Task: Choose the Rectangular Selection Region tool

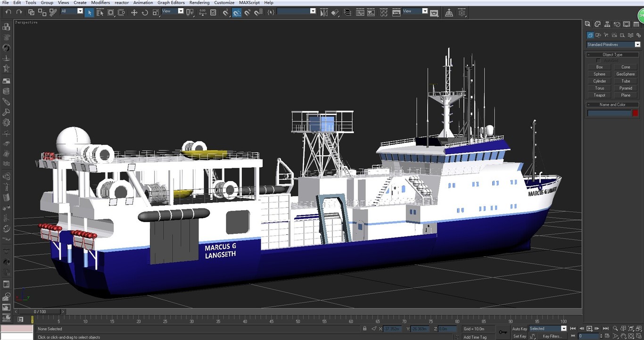Action: pyautogui.click(x=111, y=13)
